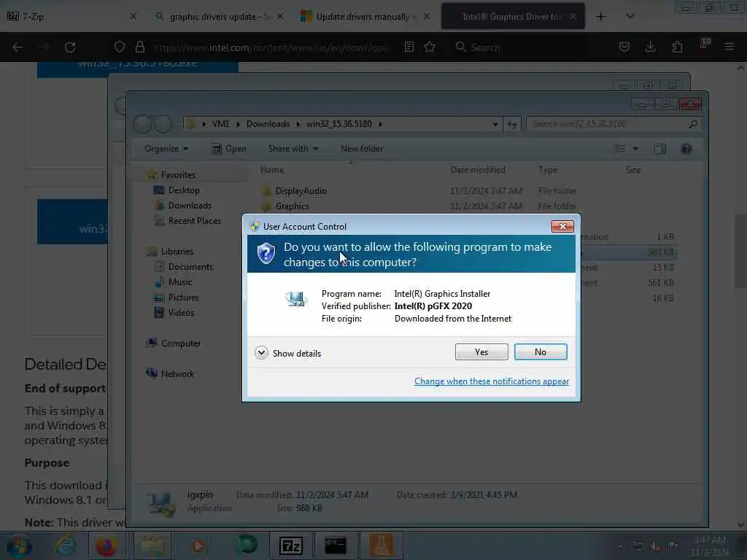This screenshot has width=747, height=560.
Task: Toggle reader view in the address bar
Action: [409, 47]
